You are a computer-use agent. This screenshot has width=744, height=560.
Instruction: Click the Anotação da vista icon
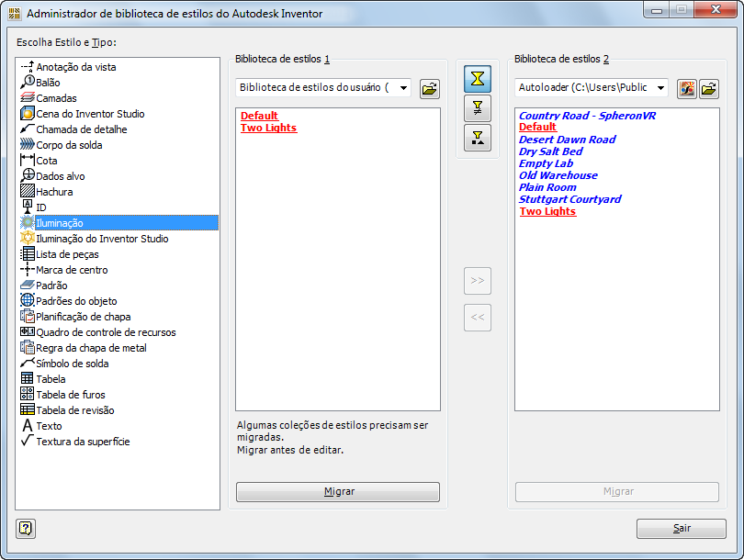28,66
